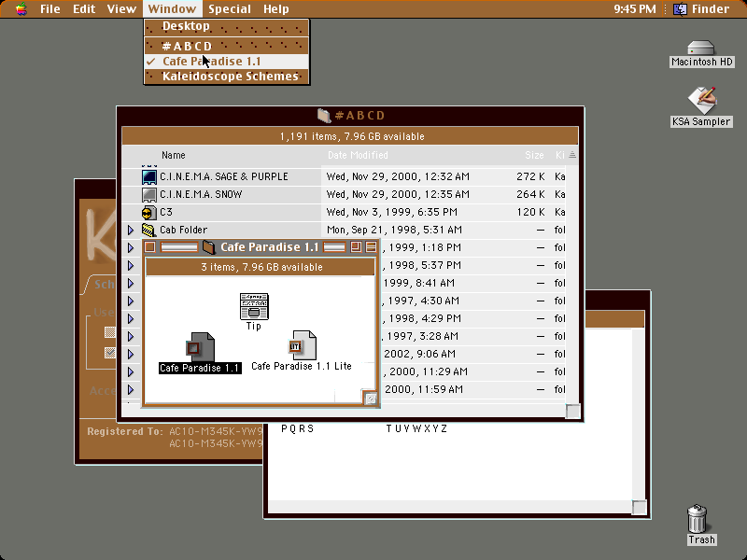Screen dimensions: 747x560
Task: Click the folder proxy icon in Cafe Paradise title bar
Action: click(x=208, y=247)
